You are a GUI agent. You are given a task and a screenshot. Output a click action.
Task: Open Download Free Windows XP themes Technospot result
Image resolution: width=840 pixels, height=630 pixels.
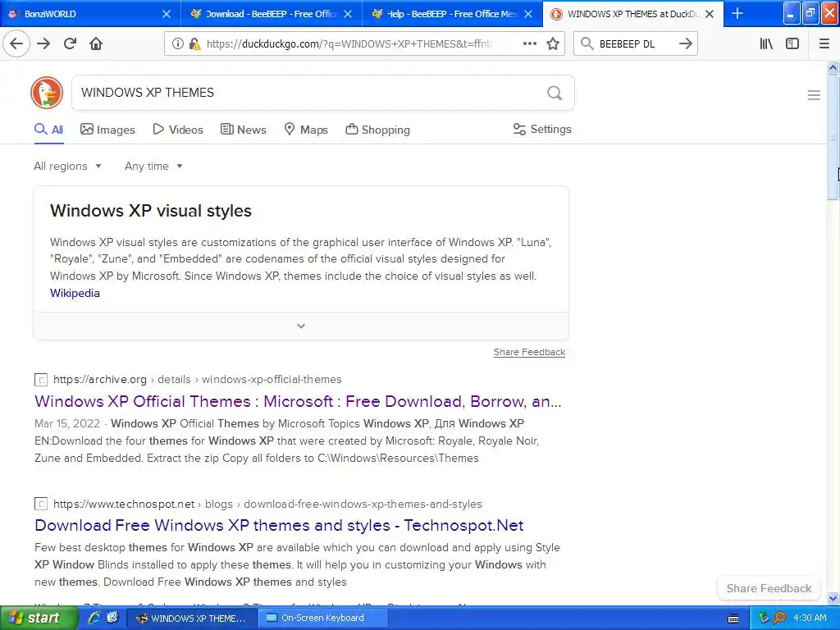[x=279, y=525]
